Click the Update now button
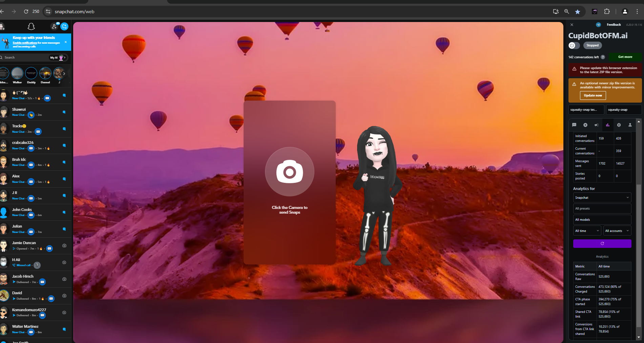The image size is (644, 343). [593, 95]
